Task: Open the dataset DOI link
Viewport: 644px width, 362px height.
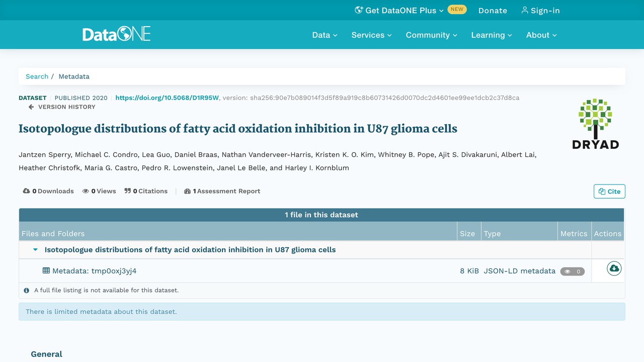Action: [x=167, y=98]
